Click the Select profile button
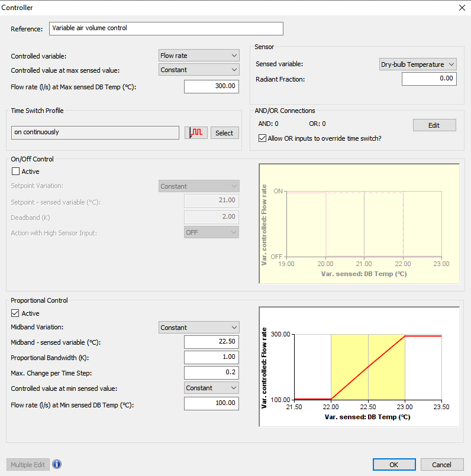Screen dimensions: 471x476 224,133
